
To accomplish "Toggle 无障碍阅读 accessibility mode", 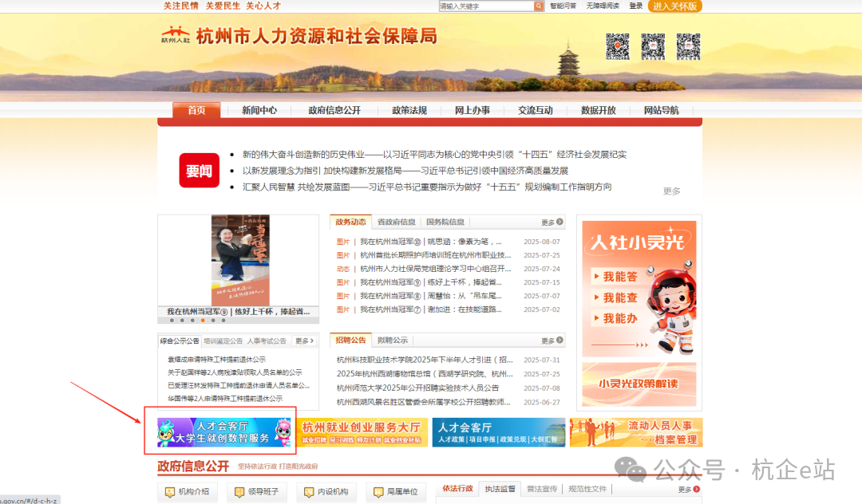I will coord(602,6).
